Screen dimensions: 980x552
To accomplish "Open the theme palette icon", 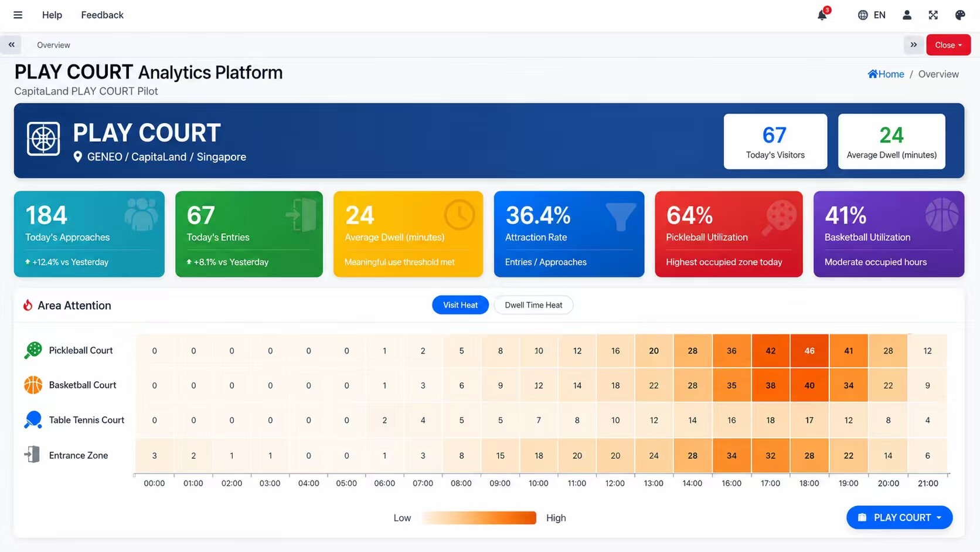I will [x=960, y=15].
